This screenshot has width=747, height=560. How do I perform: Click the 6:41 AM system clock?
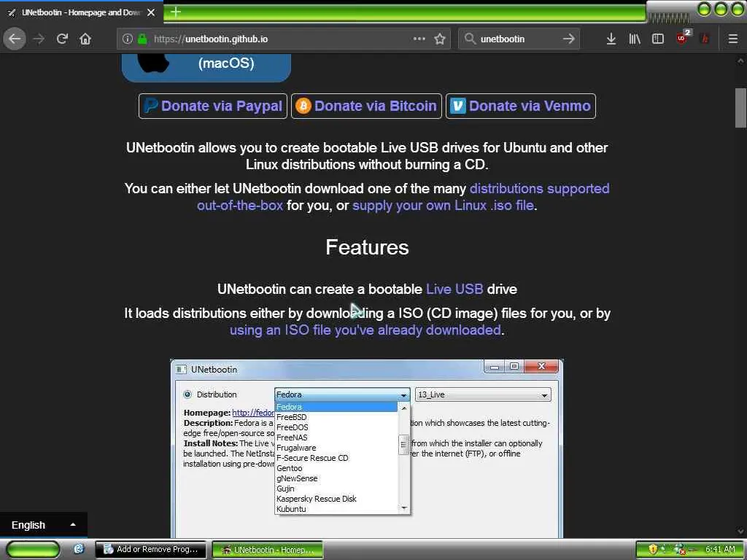(720, 549)
